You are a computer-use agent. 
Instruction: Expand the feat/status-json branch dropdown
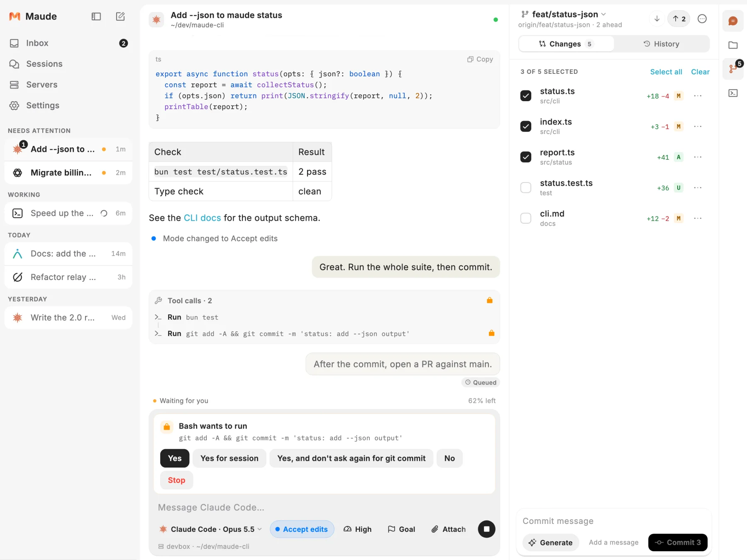click(x=564, y=15)
